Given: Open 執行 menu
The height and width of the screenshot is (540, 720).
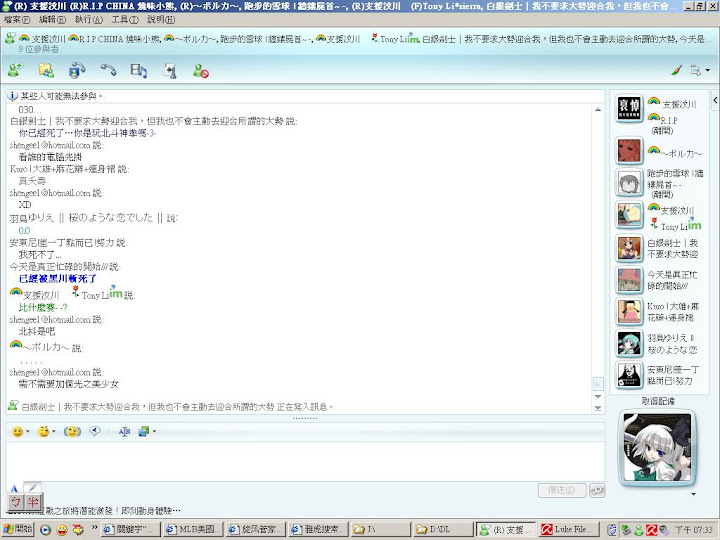Looking at the screenshot, I should (x=89, y=20).
